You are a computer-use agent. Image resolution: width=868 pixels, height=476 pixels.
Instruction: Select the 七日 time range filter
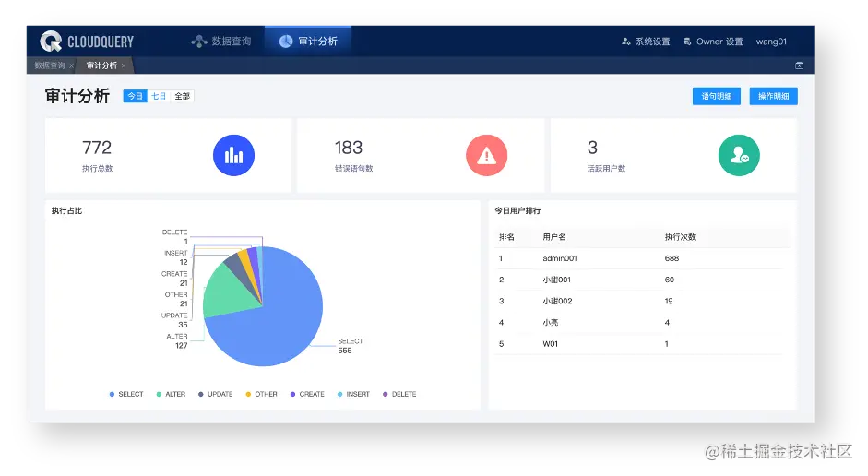coord(159,96)
